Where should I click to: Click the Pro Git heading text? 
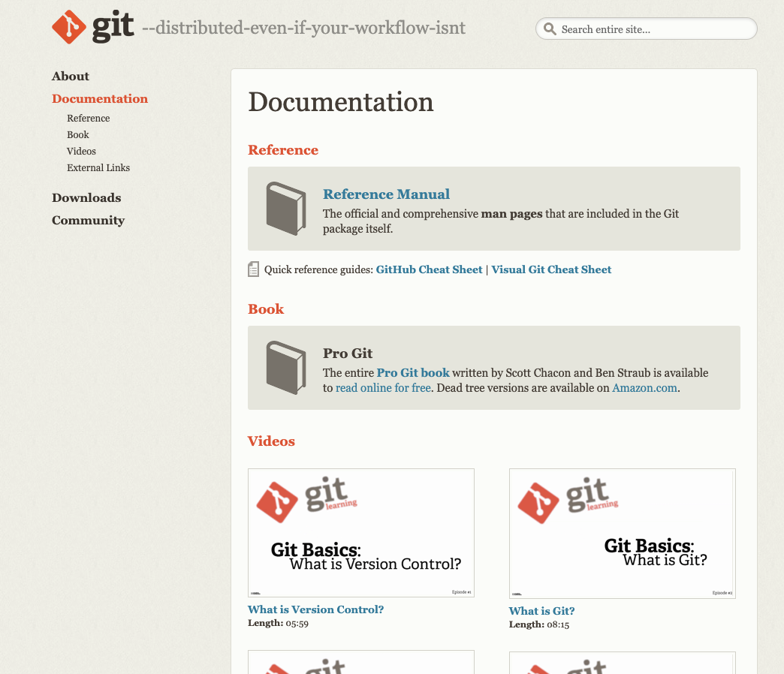point(348,354)
